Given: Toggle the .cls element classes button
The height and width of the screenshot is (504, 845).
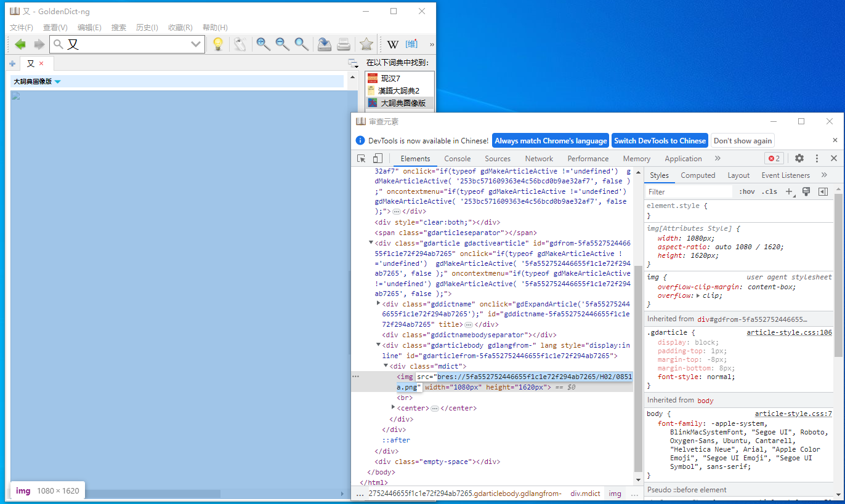Looking at the screenshot, I should [769, 192].
